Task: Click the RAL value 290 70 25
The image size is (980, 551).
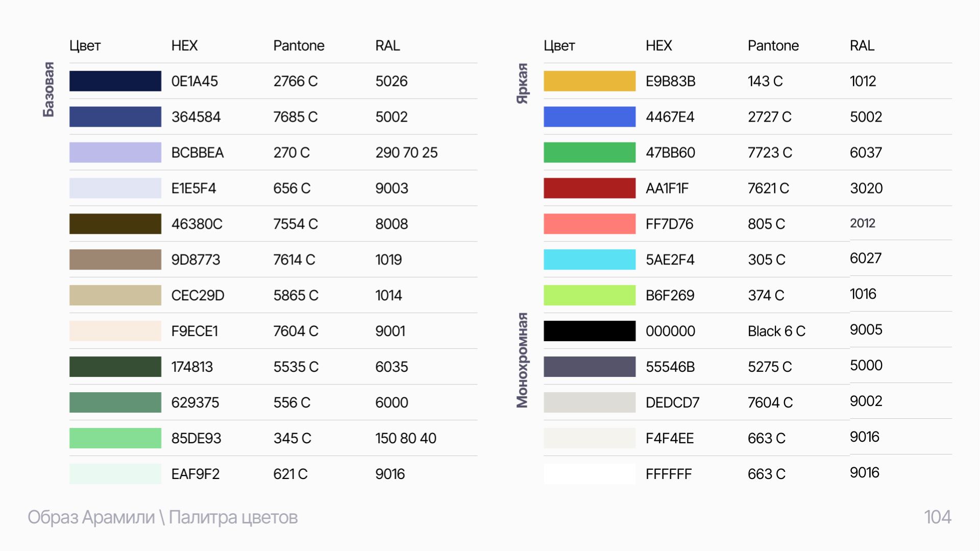Action: click(x=406, y=153)
